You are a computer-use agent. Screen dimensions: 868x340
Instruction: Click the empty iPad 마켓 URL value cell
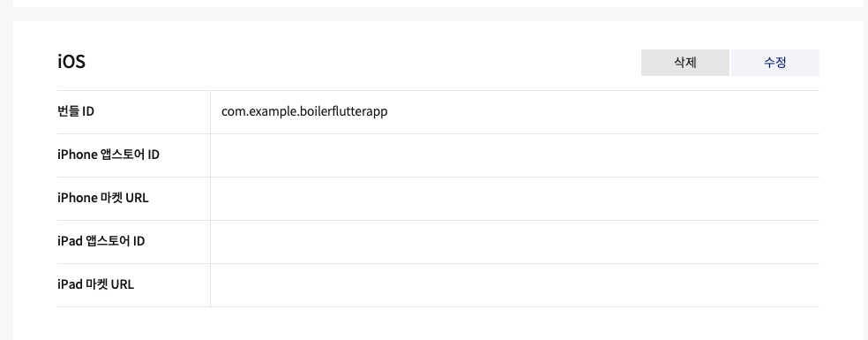[515, 285]
